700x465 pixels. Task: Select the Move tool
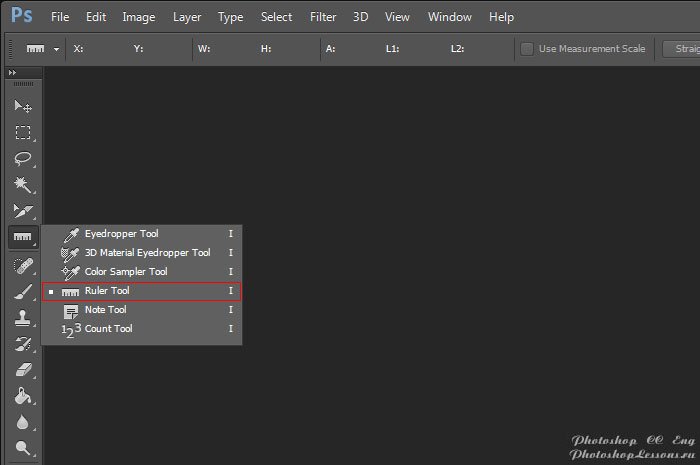pos(22,106)
